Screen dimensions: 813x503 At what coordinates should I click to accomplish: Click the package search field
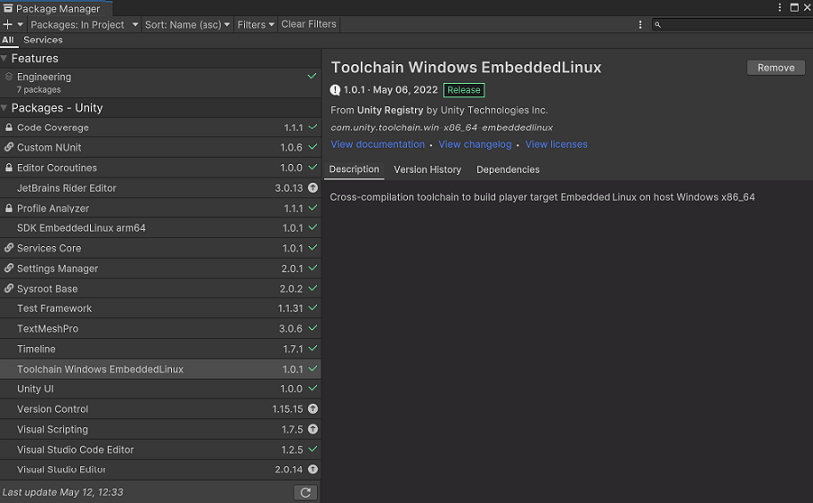point(730,24)
